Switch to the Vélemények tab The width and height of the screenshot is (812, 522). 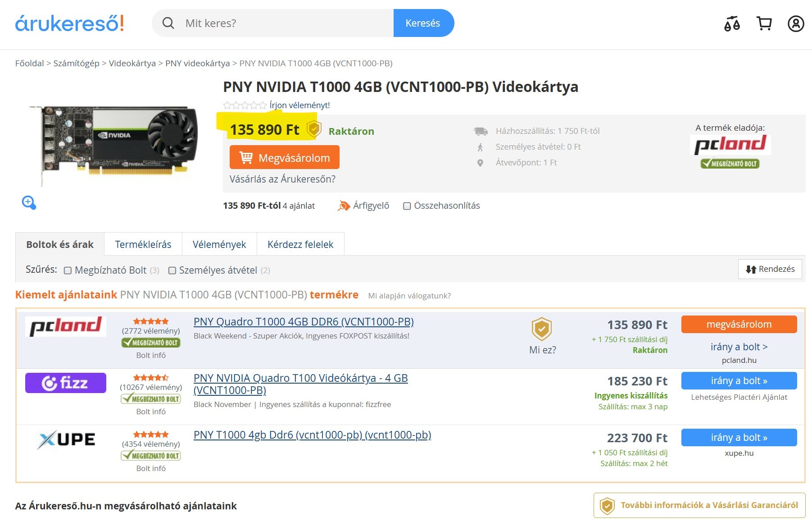coord(219,244)
